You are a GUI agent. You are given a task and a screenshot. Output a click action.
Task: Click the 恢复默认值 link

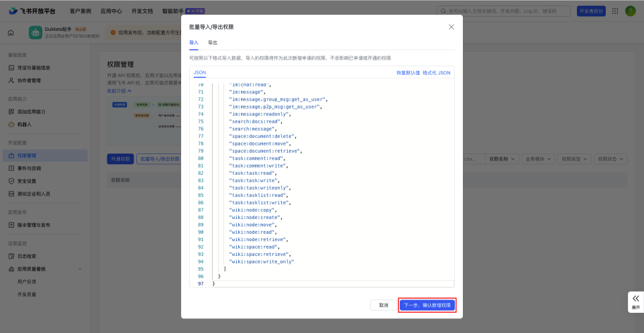(x=408, y=72)
